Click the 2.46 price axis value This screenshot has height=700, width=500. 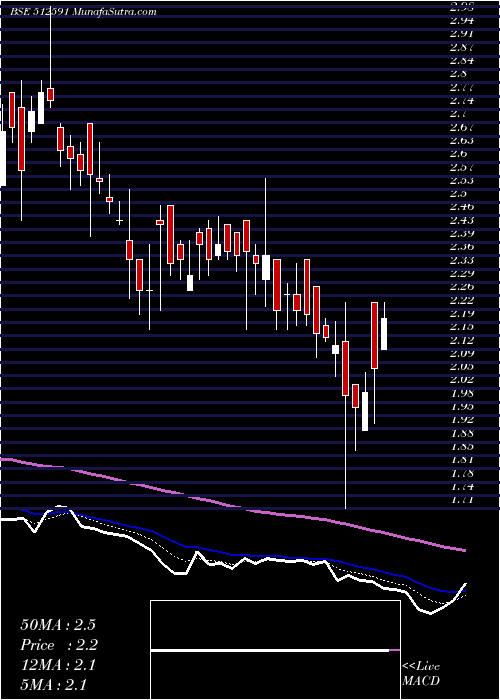[461, 207]
